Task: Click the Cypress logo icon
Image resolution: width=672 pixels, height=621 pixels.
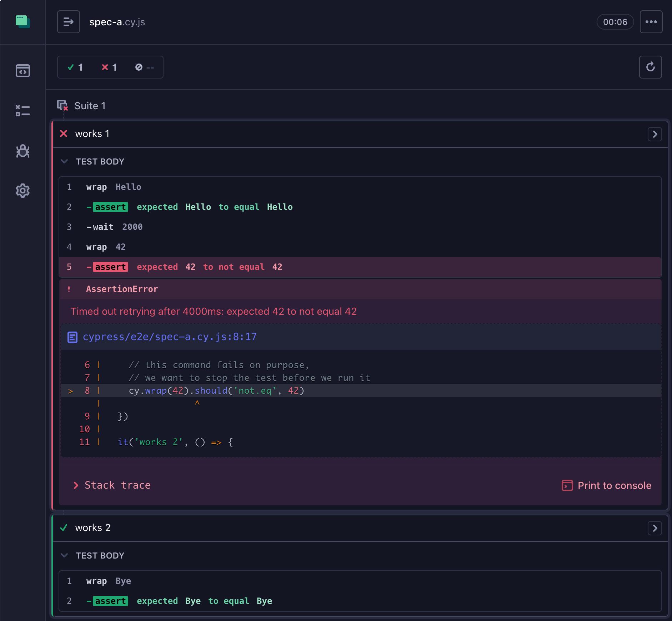Action: tap(22, 21)
